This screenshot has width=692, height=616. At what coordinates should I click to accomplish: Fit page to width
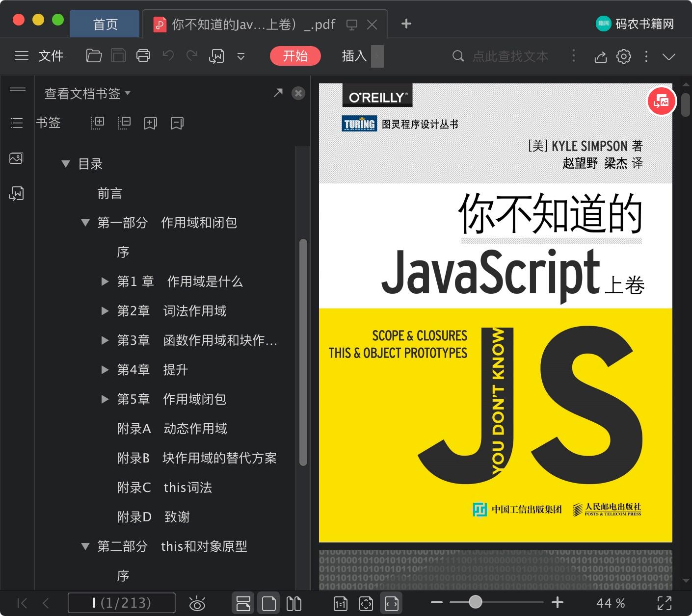[x=392, y=603]
